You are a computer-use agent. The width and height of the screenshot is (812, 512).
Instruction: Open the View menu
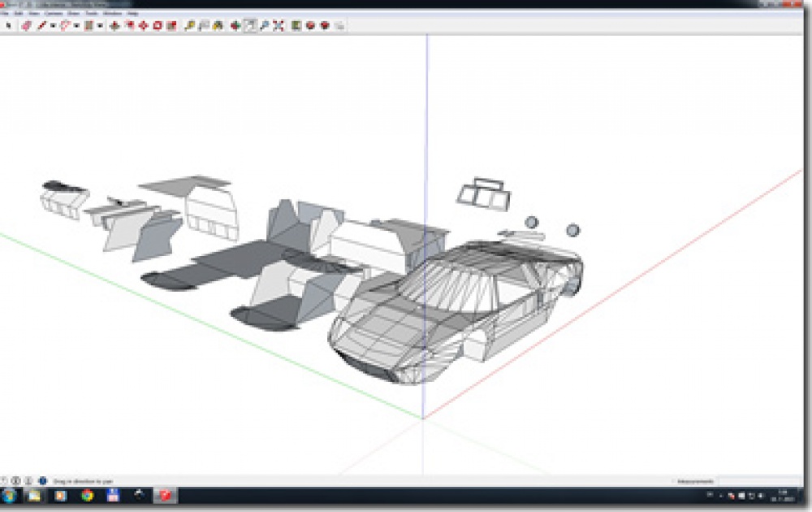pos(34,13)
